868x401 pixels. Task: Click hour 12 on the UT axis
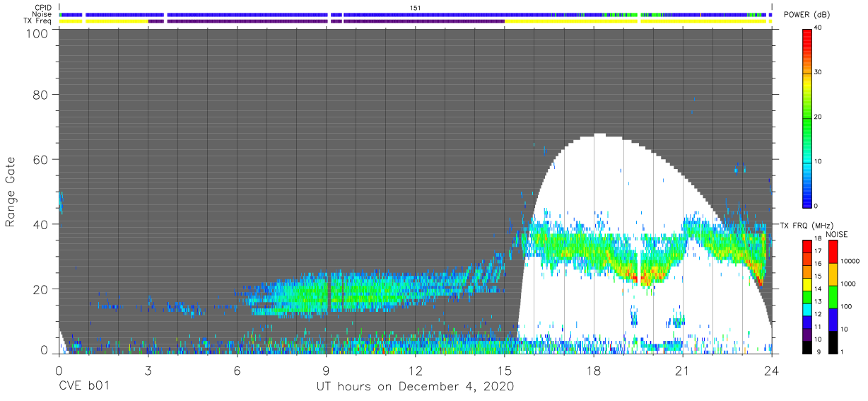click(x=415, y=370)
